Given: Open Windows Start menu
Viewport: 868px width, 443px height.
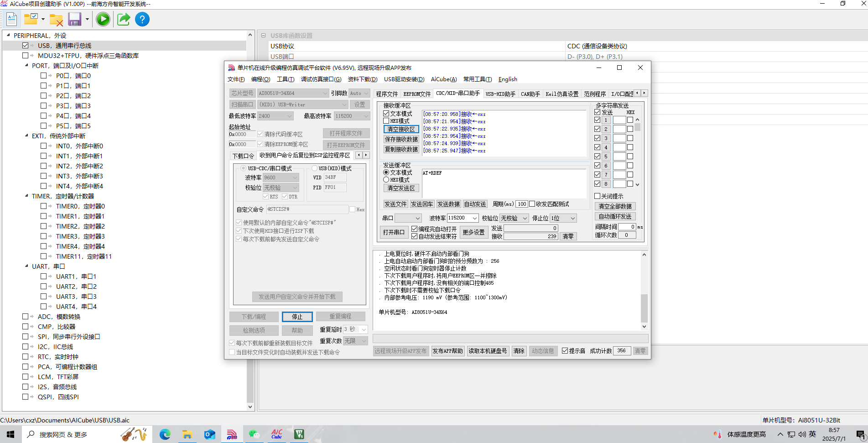Looking at the screenshot, I should coord(10,434).
